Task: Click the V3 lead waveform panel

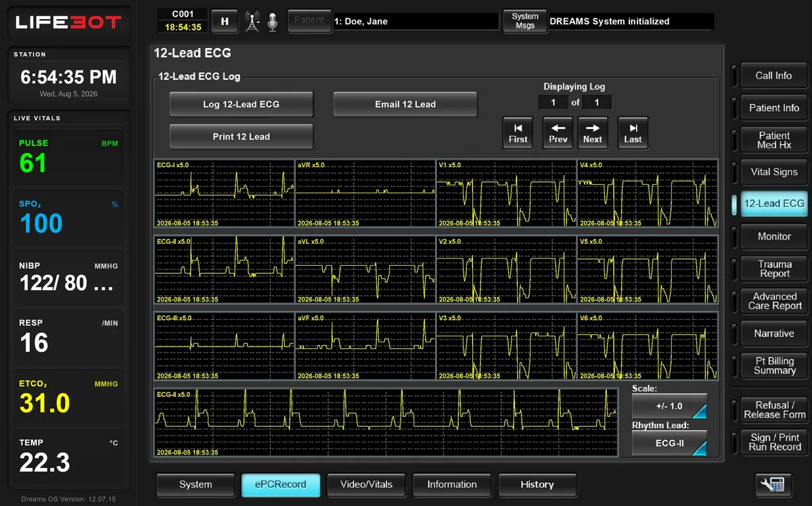Action: point(506,346)
